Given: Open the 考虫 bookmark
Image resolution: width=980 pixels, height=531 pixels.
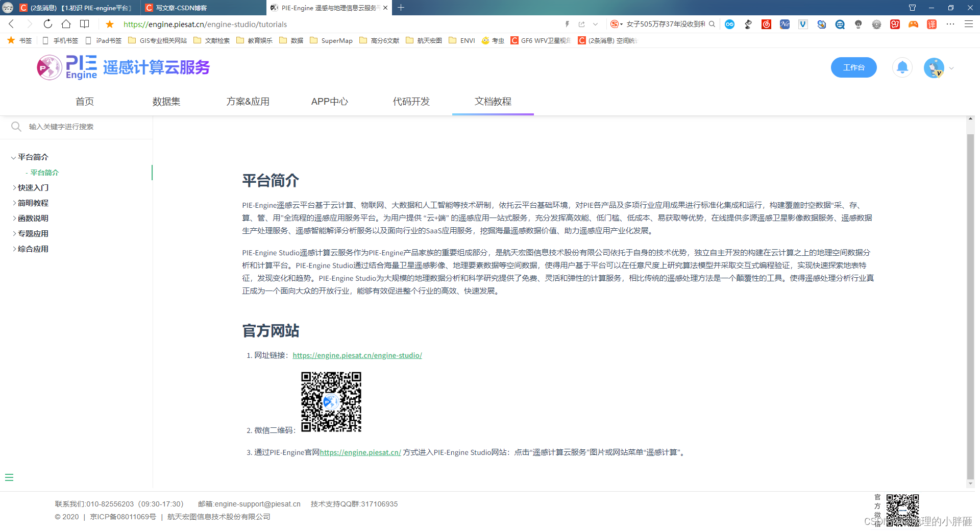Looking at the screenshot, I should click(x=493, y=40).
